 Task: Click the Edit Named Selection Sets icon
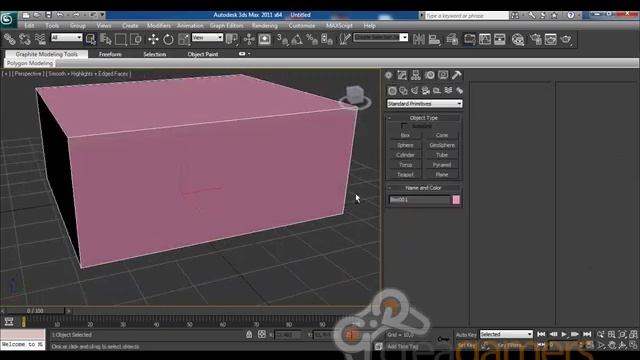click(345, 39)
